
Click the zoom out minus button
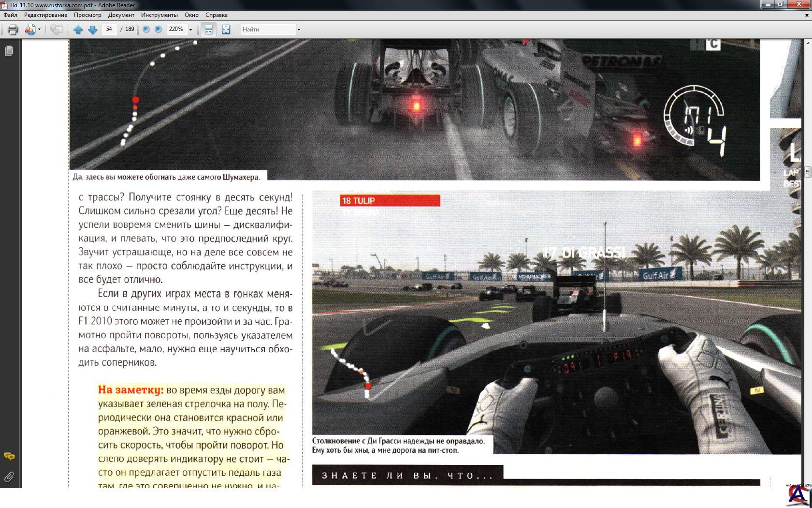[x=146, y=30]
